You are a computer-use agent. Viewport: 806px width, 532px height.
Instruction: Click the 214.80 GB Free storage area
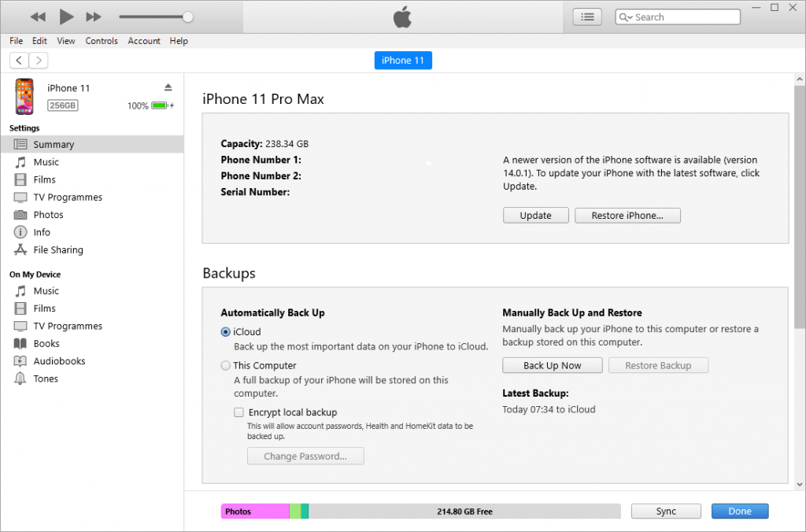(464, 512)
